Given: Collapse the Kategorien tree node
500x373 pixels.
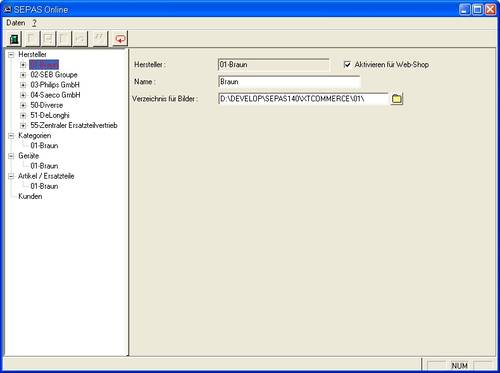Looking at the screenshot, I should tap(11, 136).
